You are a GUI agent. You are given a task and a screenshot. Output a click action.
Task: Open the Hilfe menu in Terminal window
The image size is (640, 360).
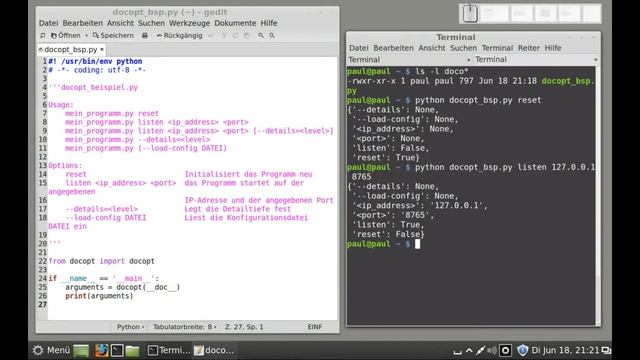553,48
